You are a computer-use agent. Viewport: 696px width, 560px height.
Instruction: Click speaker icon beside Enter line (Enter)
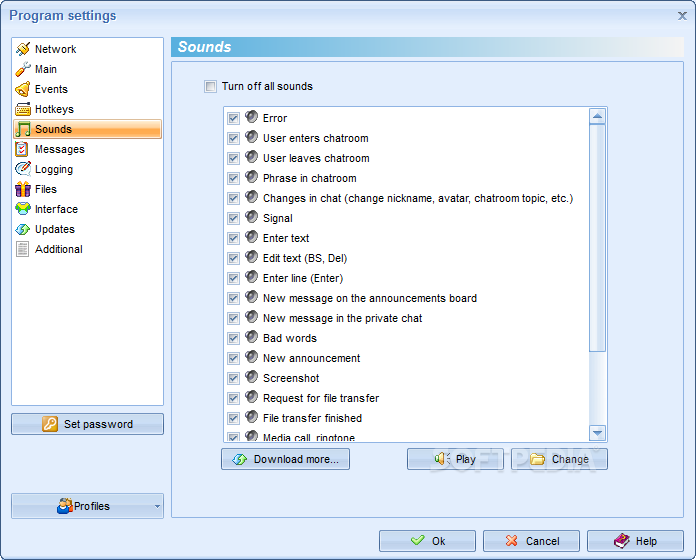pos(252,277)
